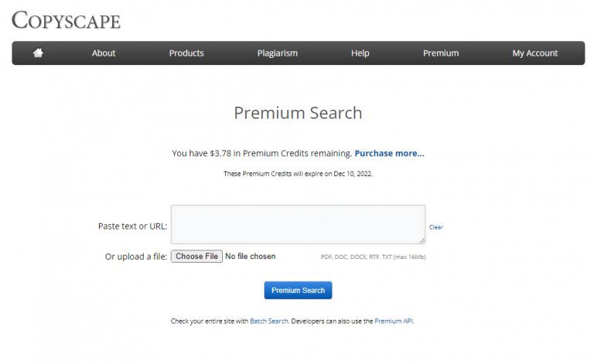Click the Premium Credits expiry notice text

tap(298, 174)
